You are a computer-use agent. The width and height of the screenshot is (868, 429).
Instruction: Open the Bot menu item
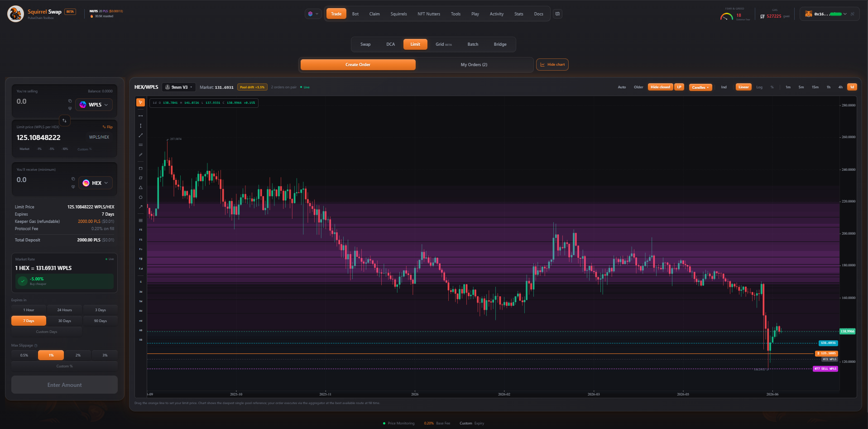[355, 14]
